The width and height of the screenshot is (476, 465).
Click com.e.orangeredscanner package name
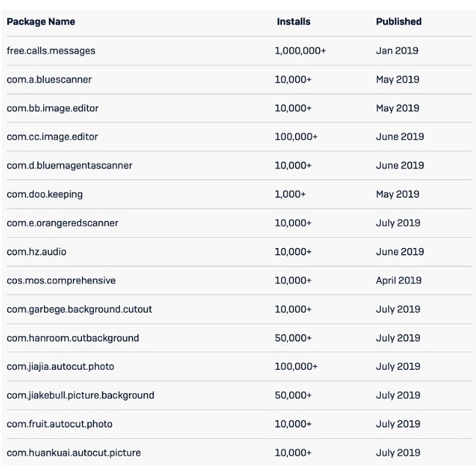click(62, 223)
